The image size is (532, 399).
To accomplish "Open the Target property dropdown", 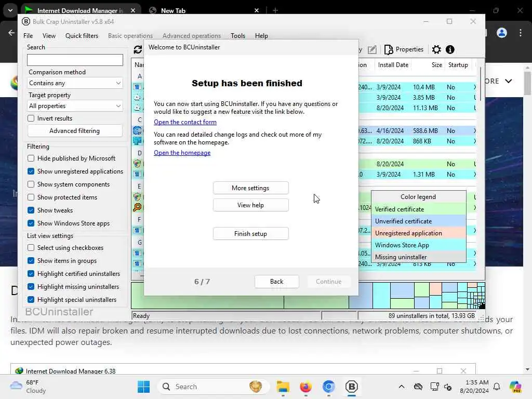I will pos(75,106).
